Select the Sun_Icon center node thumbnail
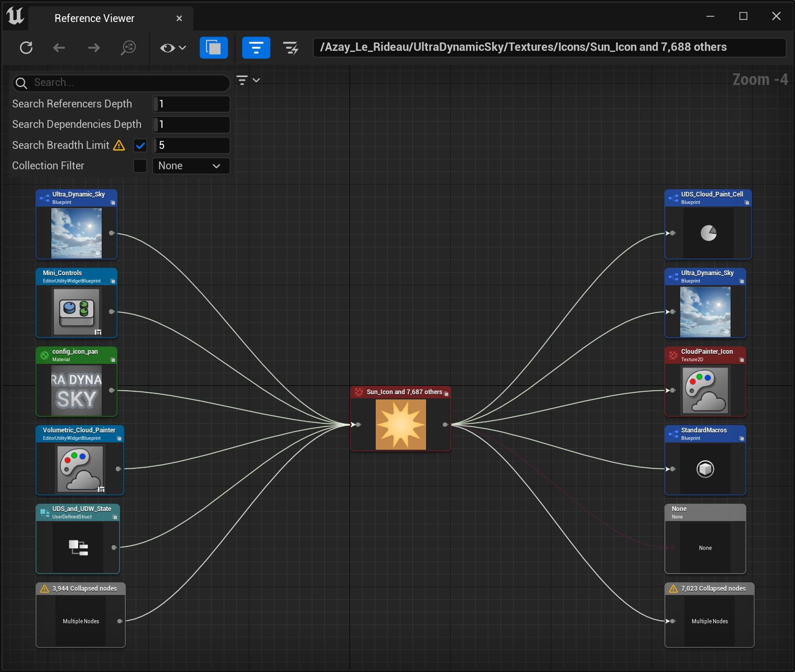This screenshot has width=795, height=672. click(401, 424)
